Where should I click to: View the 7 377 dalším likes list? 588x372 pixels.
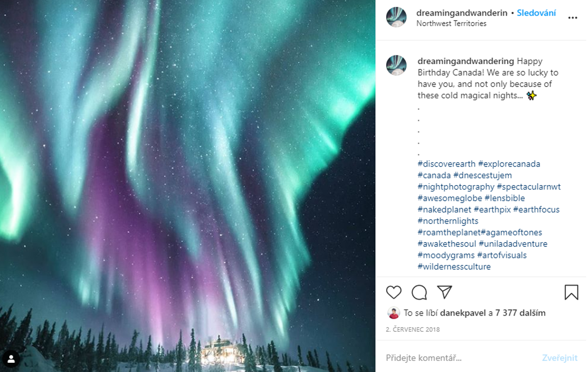point(521,313)
